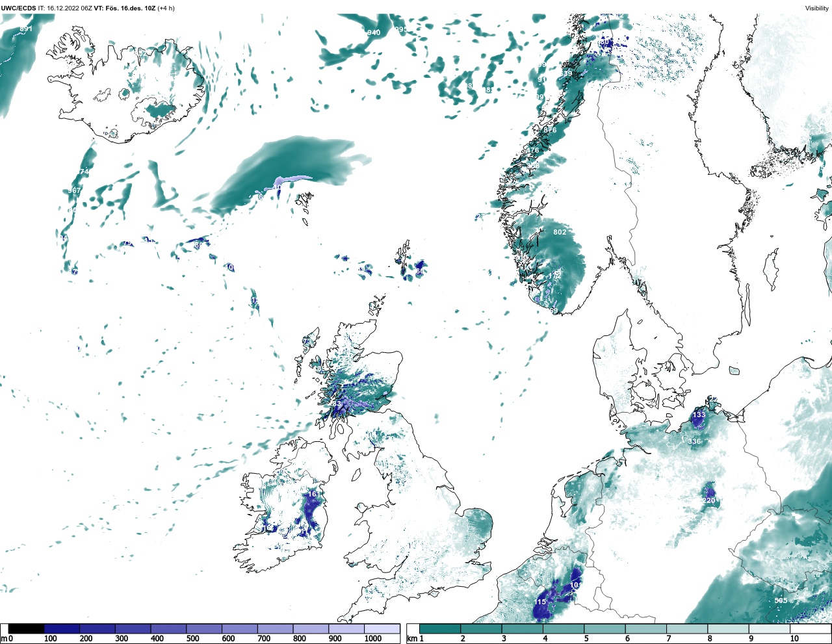Click the 'Visibility' title text

coord(817,8)
